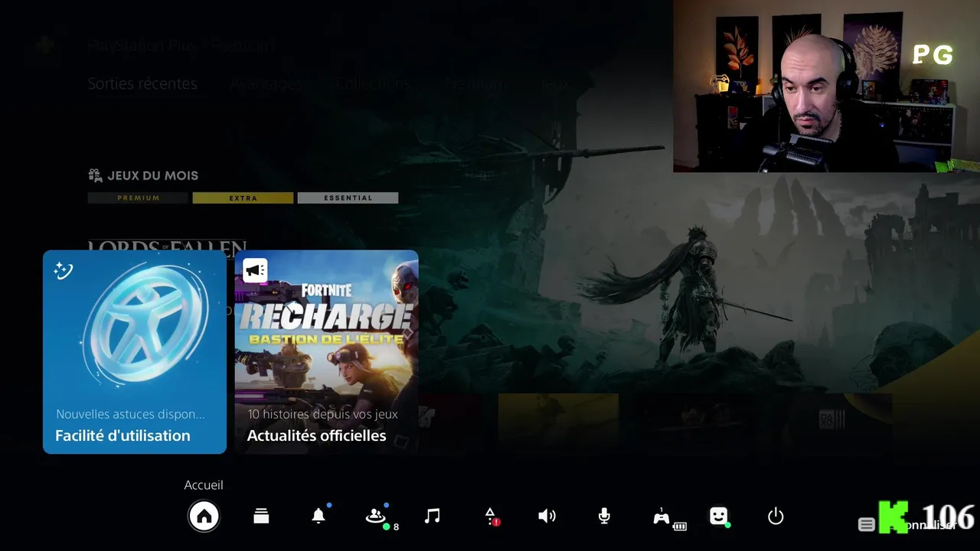Image resolution: width=980 pixels, height=551 pixels.
Task: Open the Power options icon
Action: click(x=776, y=517)
